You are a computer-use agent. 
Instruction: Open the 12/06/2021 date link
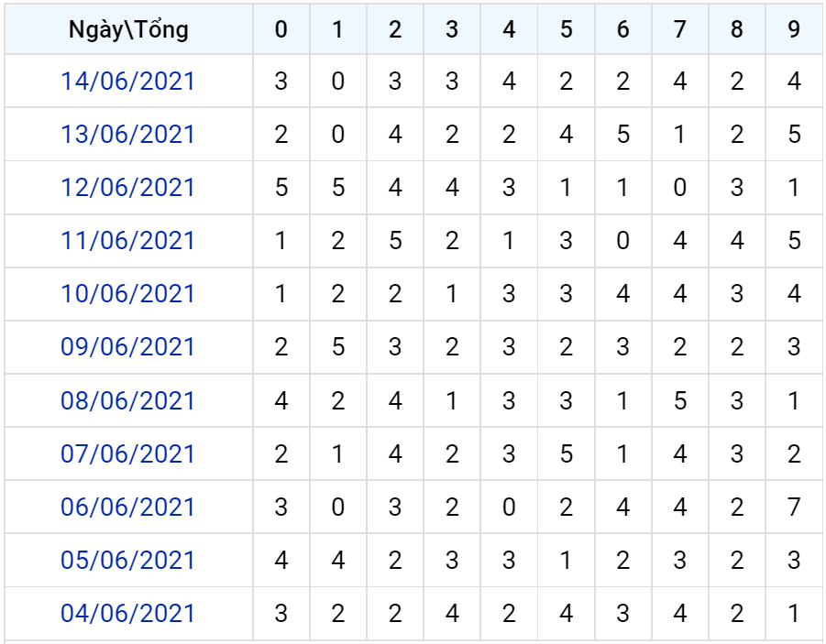tap(128, 188)
